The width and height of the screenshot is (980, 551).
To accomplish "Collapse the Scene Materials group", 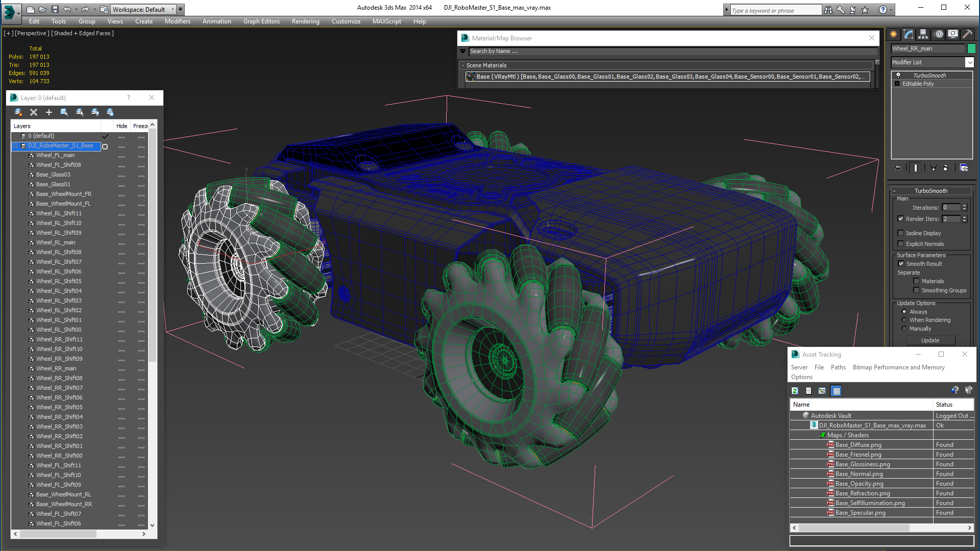I will [463, 65].
